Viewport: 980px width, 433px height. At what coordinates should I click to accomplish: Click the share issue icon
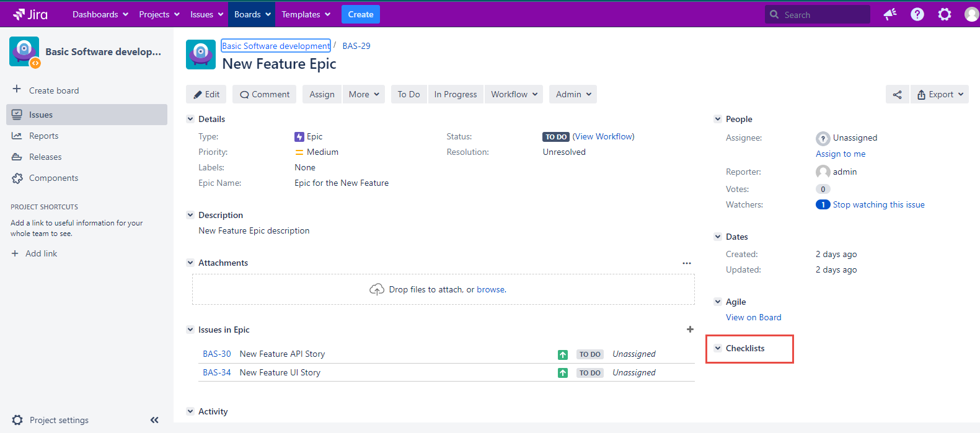(x=897, y=95)
